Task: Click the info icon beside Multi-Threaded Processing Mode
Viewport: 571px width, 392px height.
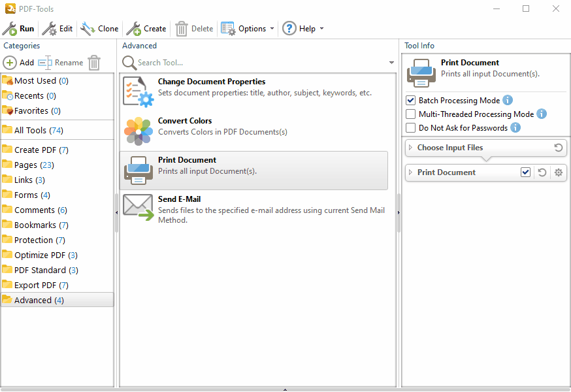Action: (540, 114)
